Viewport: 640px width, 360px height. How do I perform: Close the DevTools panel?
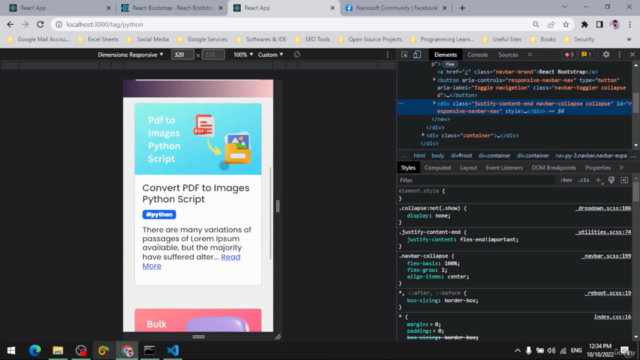click(632, 55)
